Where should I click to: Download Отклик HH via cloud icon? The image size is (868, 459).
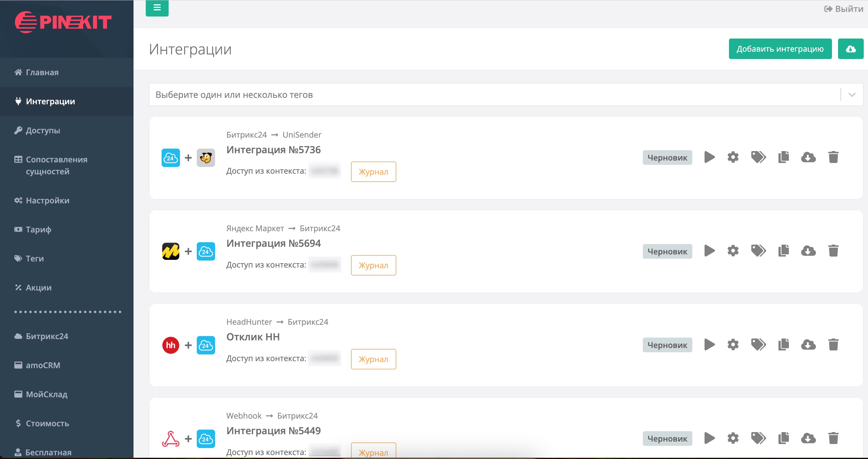808,345
